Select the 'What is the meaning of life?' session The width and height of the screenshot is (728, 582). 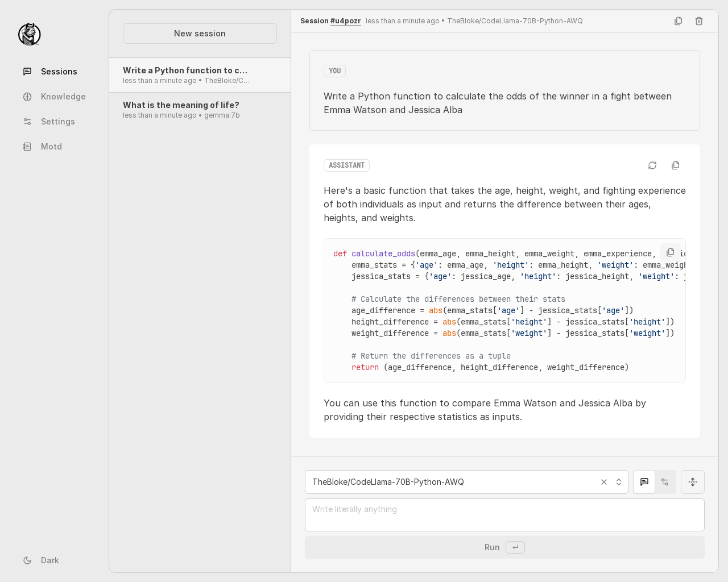tap(200, 110)
